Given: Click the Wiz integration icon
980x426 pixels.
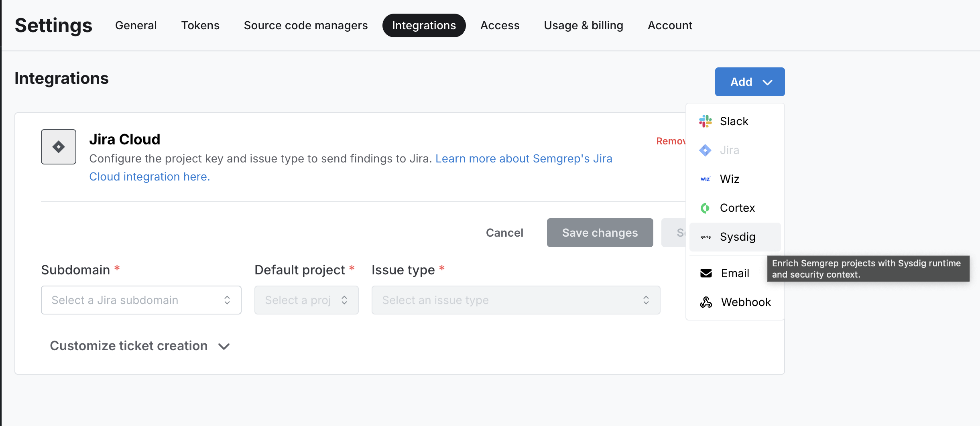Looking at the screenshot, I should 705,179.
